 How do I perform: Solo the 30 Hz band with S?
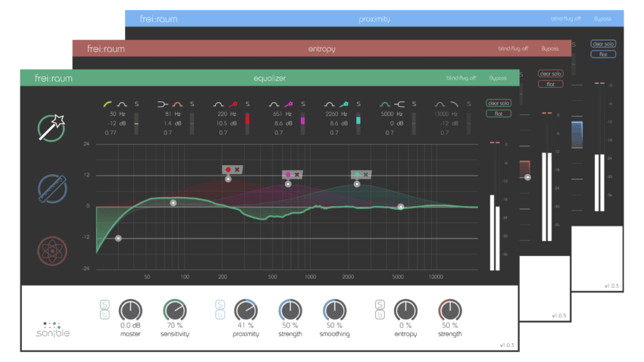pyautogui.click(x=137, y=103)
